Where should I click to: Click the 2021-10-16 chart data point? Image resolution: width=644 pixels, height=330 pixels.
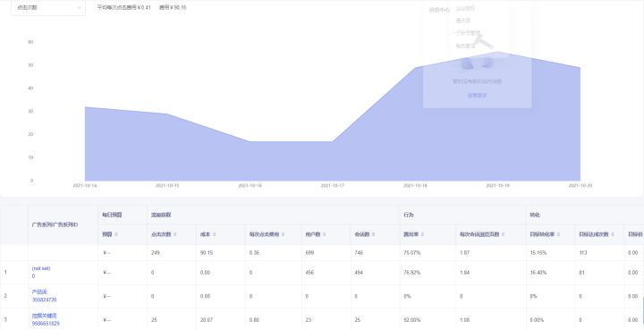(x=250, y=141)
